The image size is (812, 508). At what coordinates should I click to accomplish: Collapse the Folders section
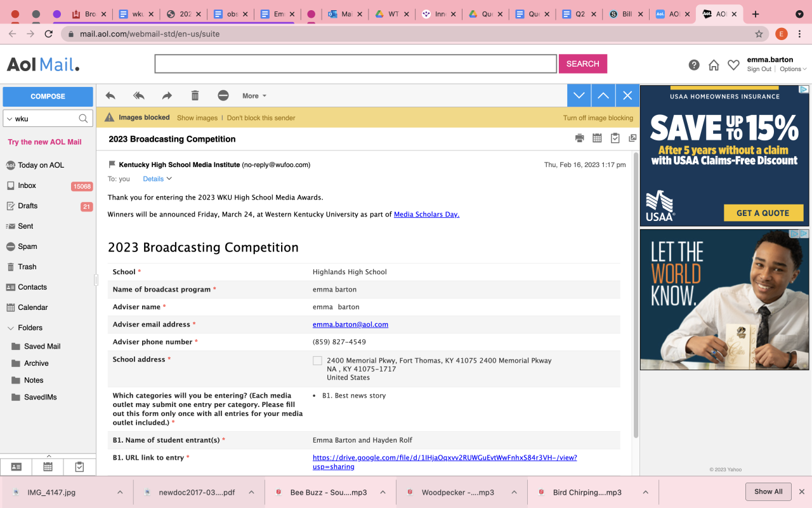pyautogui.click(x=11, y=328)
